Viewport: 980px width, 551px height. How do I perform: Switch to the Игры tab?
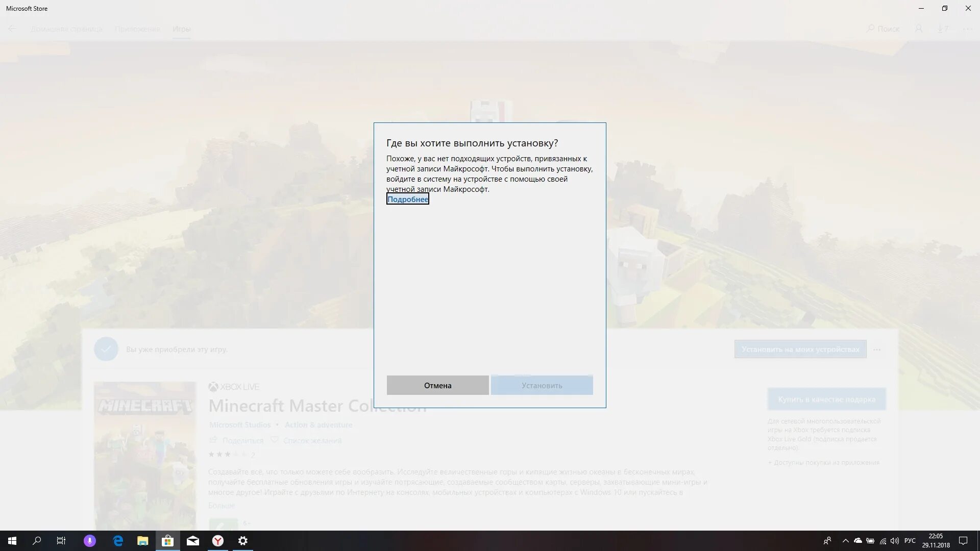point(182,29)
